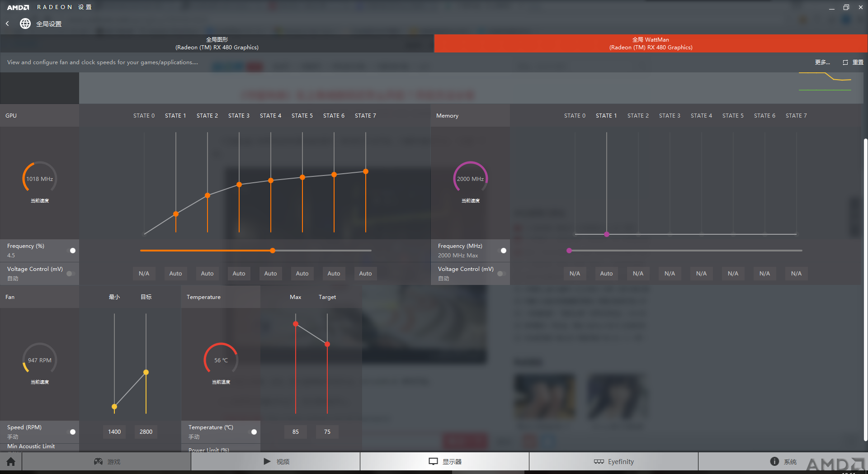Click Memory STATE 1 voltage Auto field

point(606,274)
